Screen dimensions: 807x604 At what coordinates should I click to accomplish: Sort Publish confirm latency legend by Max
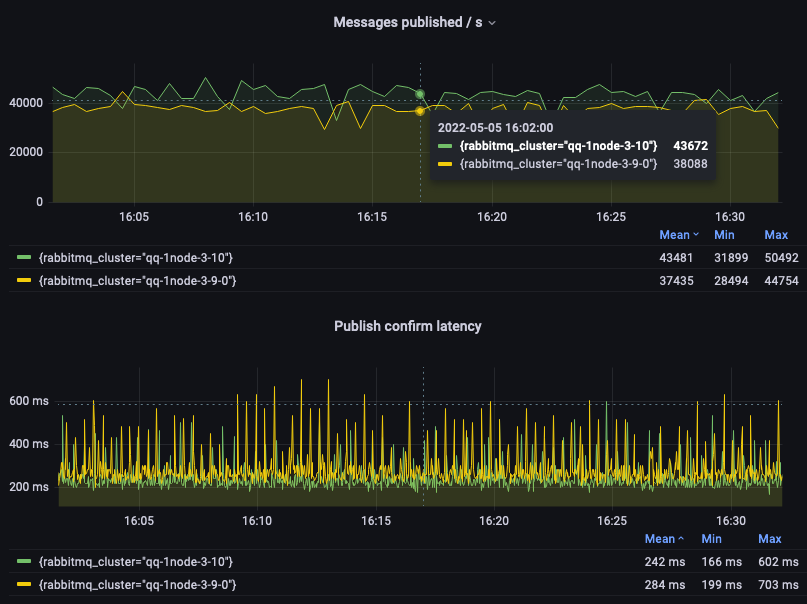pyautogui.click(x=769, y=539)
